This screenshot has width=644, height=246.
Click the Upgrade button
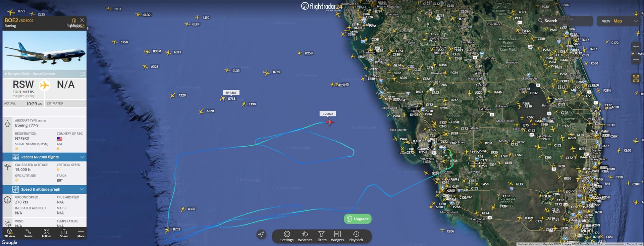358,219
